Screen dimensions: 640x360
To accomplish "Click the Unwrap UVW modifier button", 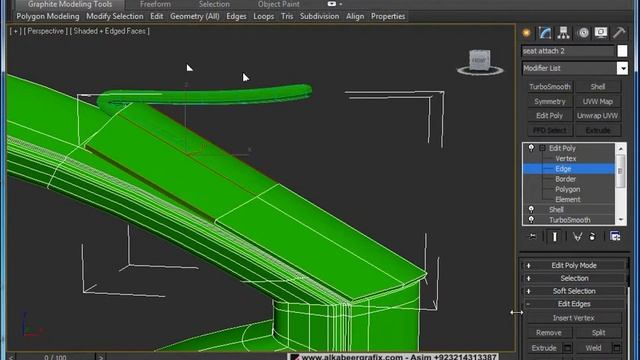I will coord(598,116).
